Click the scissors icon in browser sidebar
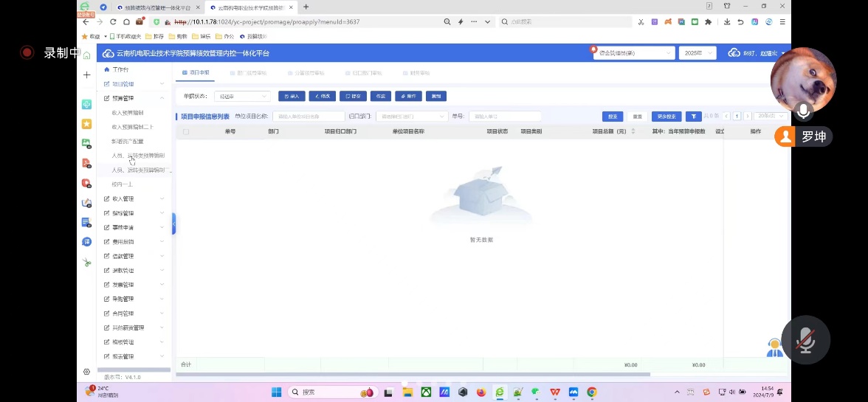The width and height of the screenshot is (868, 402). pyautogui.click(x=86, y=262)
